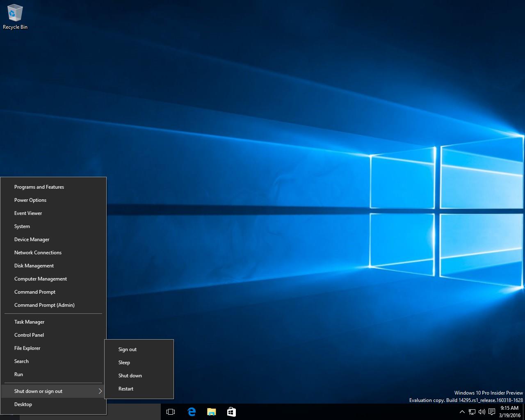Select Network Connections
The width and height of the screenshot is (525, 420).
pyautogui.click(x=53, y=253)
